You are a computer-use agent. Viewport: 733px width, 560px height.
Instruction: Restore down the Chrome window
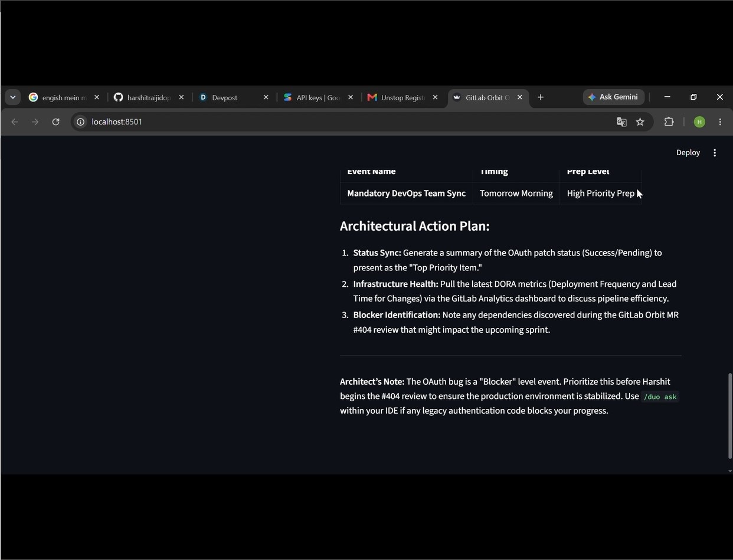click(693, 97)
